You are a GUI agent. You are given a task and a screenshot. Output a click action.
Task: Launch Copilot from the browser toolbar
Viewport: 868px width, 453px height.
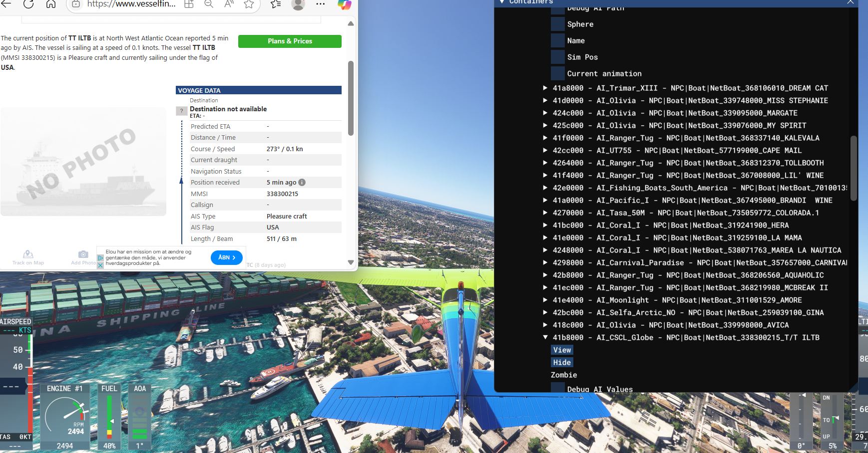pyautogui.click(x=345, y=4)
